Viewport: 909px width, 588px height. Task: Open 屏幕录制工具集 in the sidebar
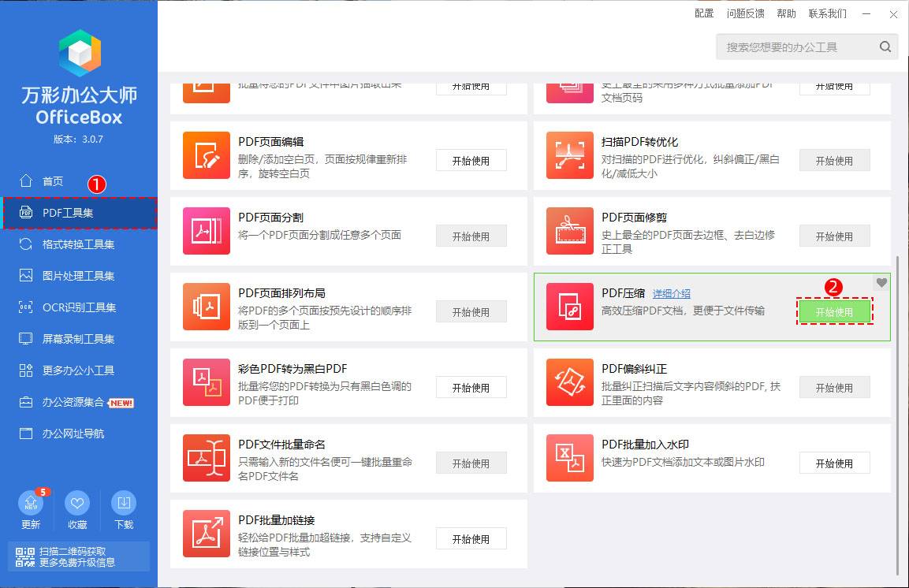point(78,339)
